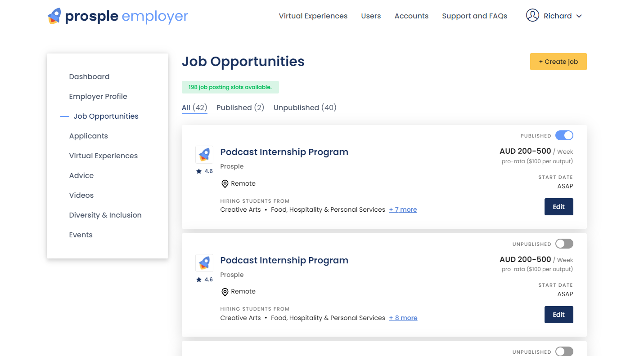This screenshot has height=356, width=644.
Task: Open Virtual Experiences in top navigation
Action: 313,16
